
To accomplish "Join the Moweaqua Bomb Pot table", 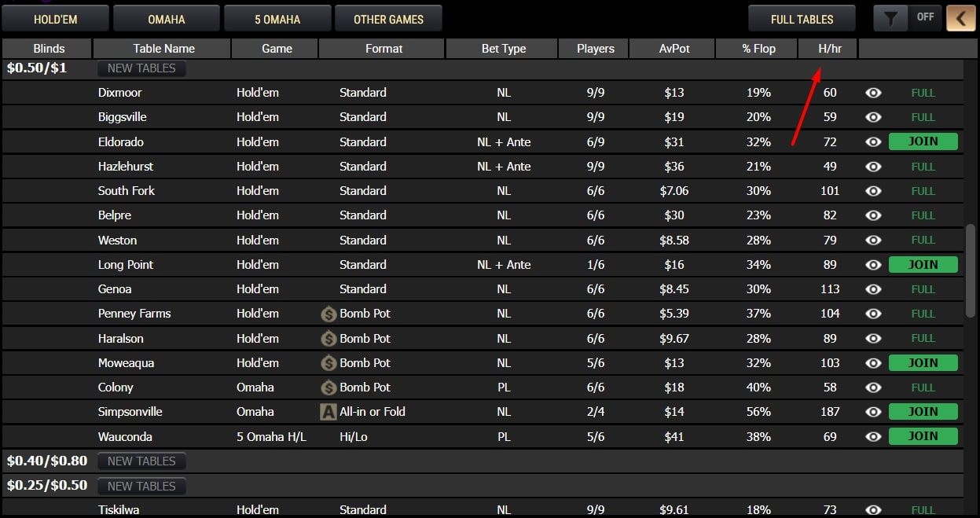I will [923, 363].
